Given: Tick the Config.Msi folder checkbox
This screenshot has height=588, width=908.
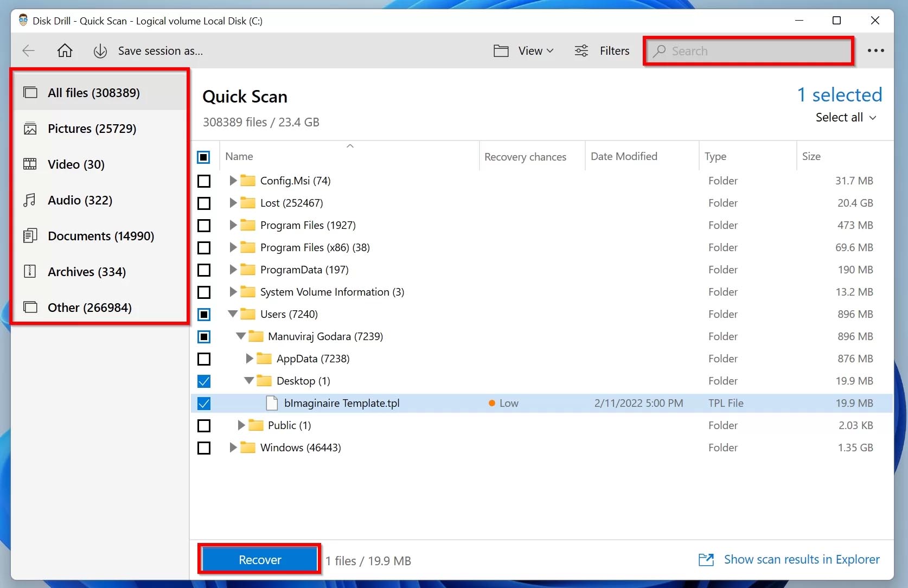Looking at the screenshot, I should pyautogui.click(x=204, y=181).
